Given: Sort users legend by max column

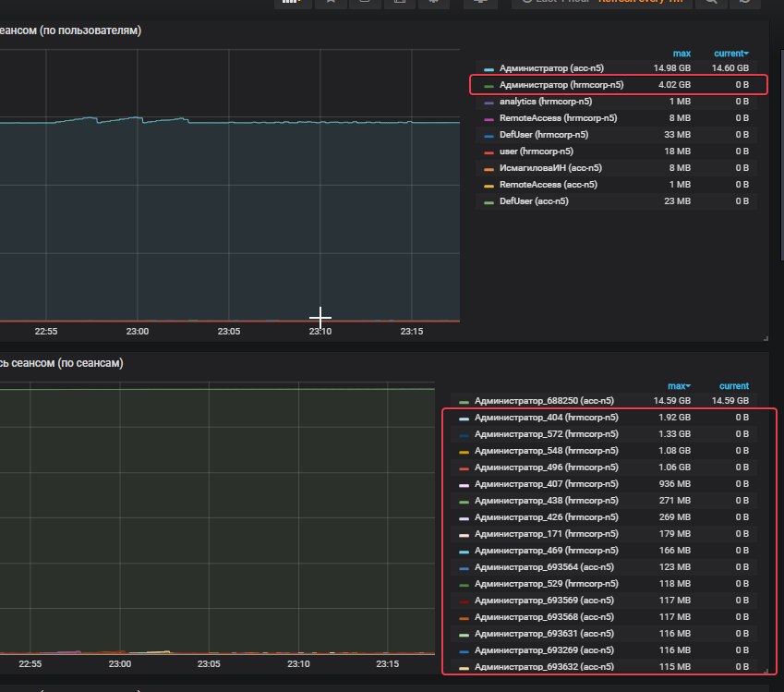Looking at the screenshot, I should (681, 54).
